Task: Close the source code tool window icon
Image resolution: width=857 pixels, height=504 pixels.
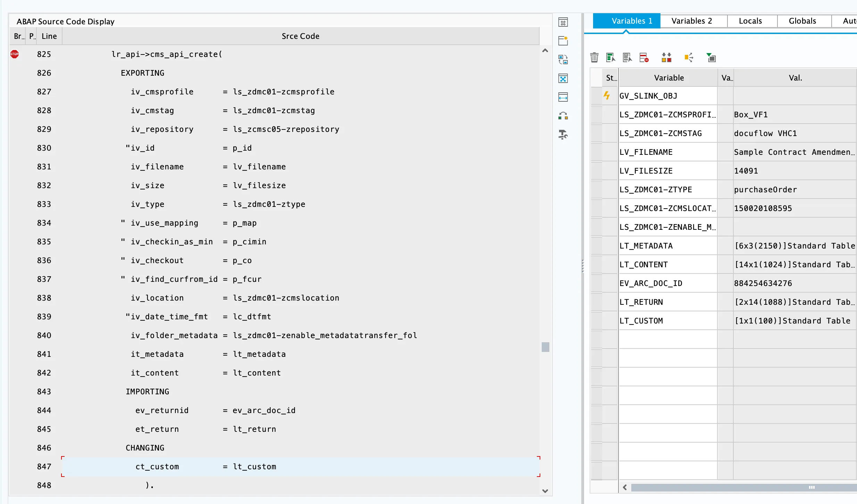Action: (563, 23)
